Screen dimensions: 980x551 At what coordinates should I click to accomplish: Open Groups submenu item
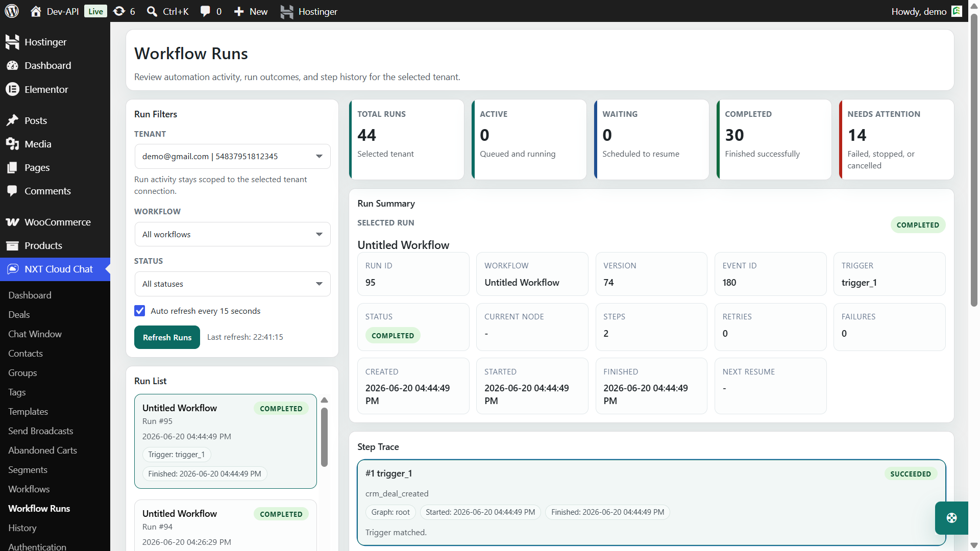click(22, 373)
